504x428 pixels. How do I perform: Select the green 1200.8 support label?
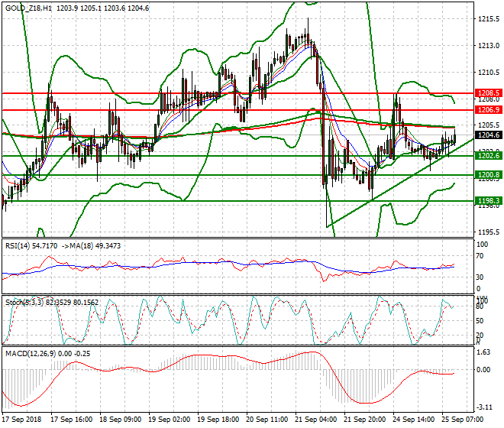pyautogui.click(x=489, y=175)
